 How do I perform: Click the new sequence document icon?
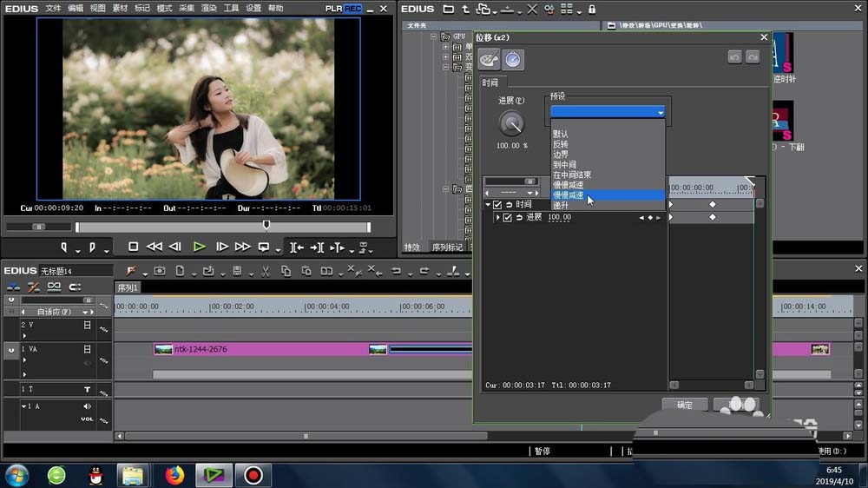180,271
